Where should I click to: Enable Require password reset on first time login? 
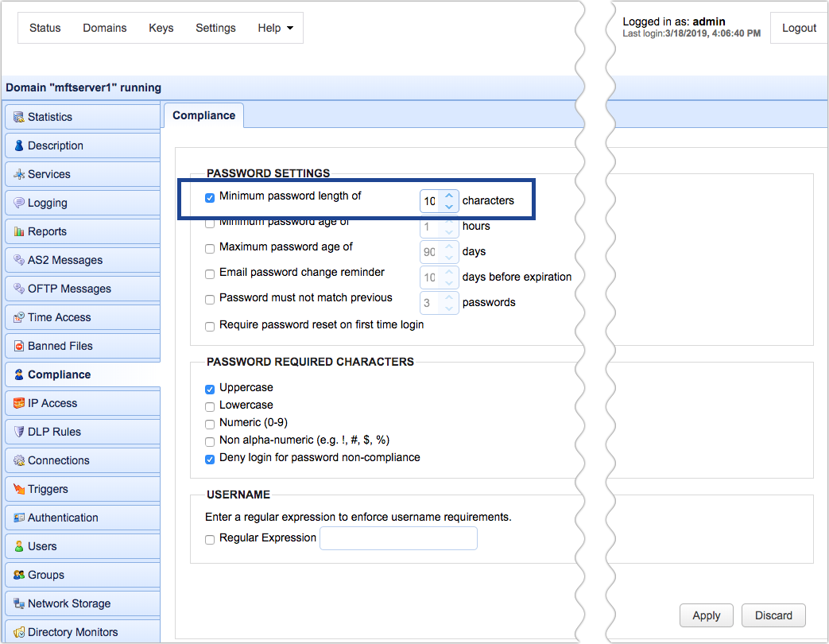(x=210, y=326)
